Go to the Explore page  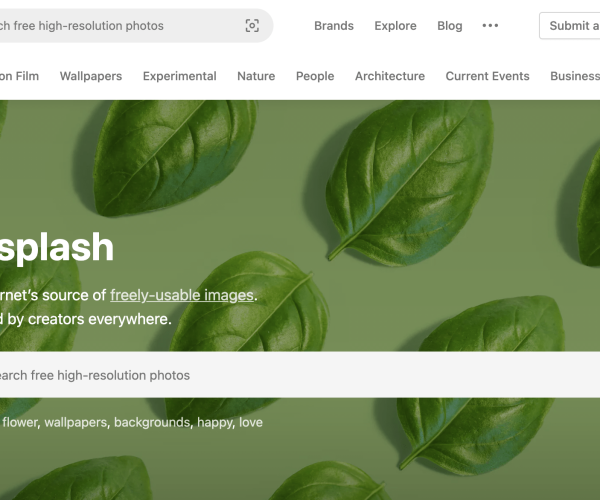395,26
